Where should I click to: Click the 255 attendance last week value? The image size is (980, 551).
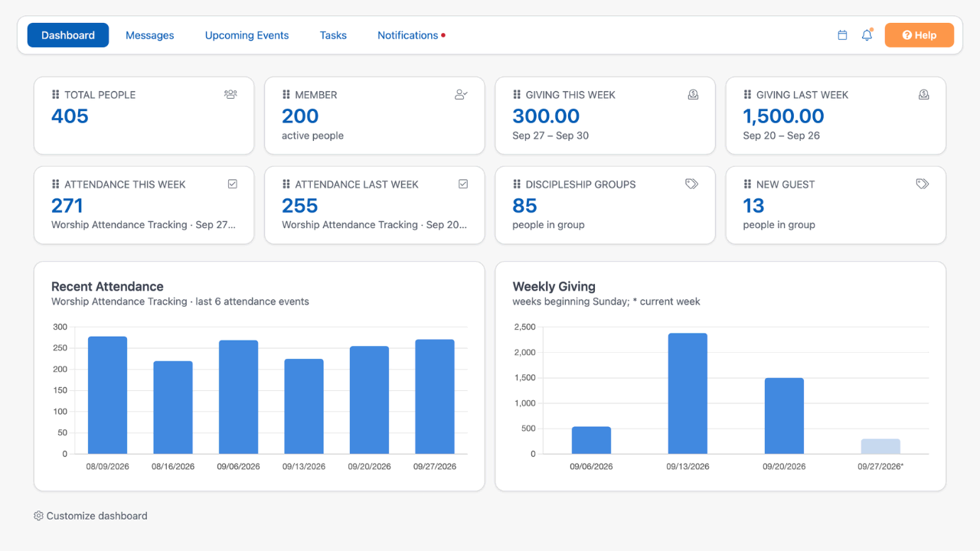click(x=299, y=206)
